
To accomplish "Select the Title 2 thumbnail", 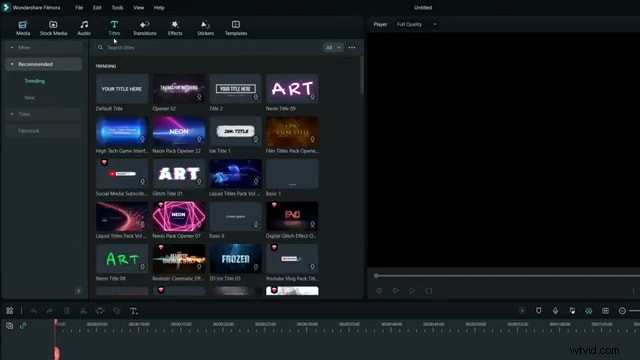I will click(236, 89).
